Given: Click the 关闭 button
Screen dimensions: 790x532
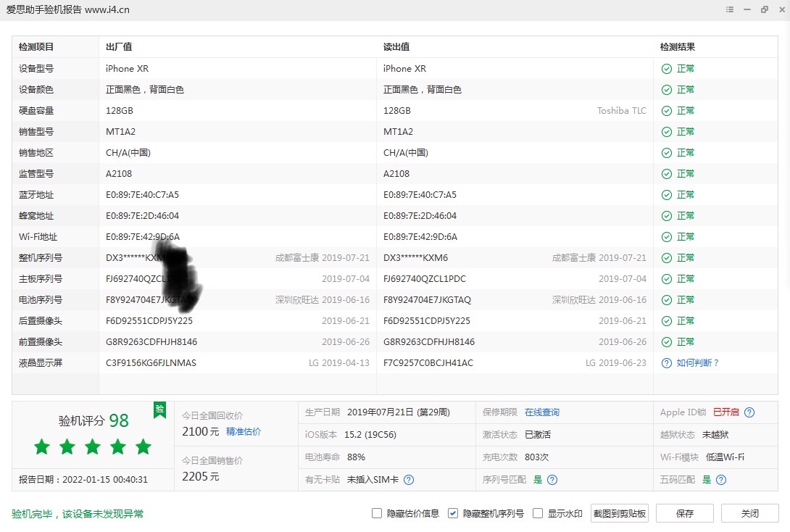Looking at the screenshot, I should [749, 513].
